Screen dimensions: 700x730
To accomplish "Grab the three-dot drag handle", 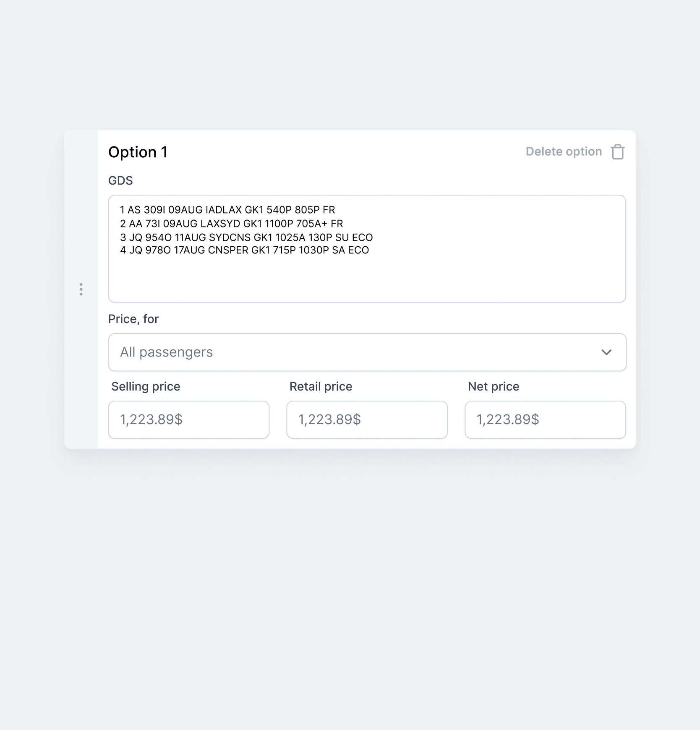I will pos(81,289).
